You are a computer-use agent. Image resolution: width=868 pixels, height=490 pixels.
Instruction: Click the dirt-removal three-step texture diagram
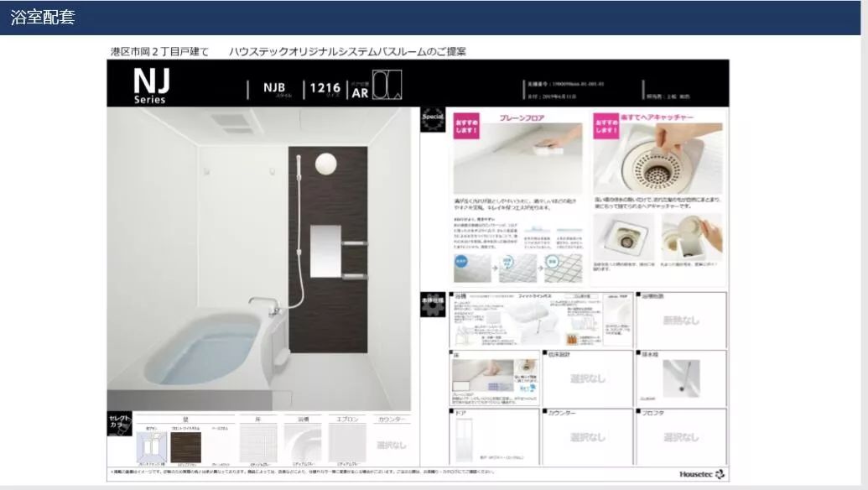pyautogui.click(x=518, y=268)
